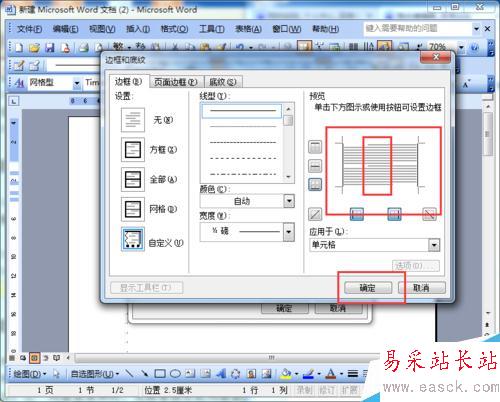Insert a text box from the drawing toolbar
The height and width of the screenshot is (402, 500).
[190, 374]
